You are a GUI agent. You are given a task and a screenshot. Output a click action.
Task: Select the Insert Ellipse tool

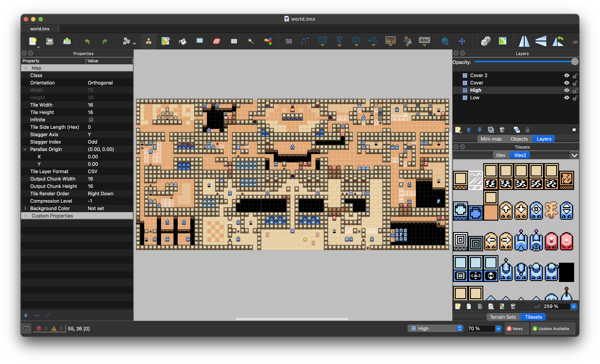tap(356, 41)
